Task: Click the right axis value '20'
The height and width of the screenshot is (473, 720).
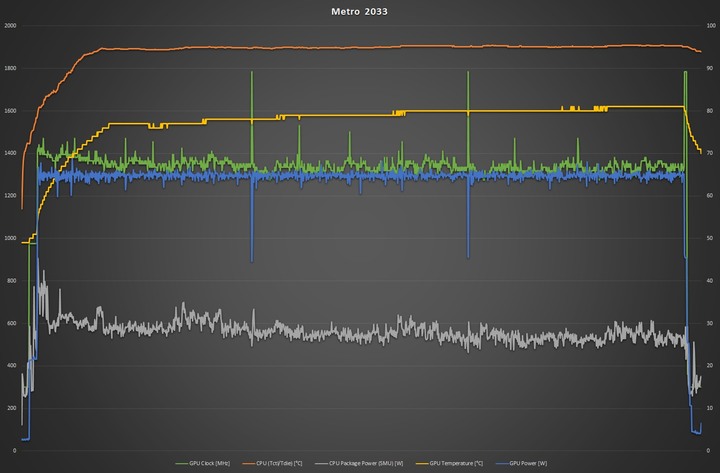Action: point(710,366)
